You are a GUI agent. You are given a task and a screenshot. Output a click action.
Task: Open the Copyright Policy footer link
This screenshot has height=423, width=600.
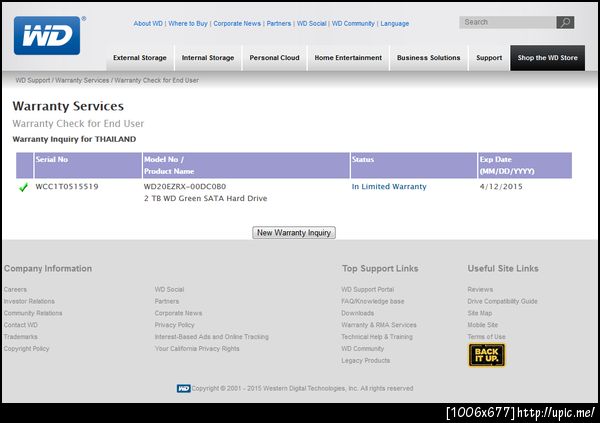pos(26,349)
